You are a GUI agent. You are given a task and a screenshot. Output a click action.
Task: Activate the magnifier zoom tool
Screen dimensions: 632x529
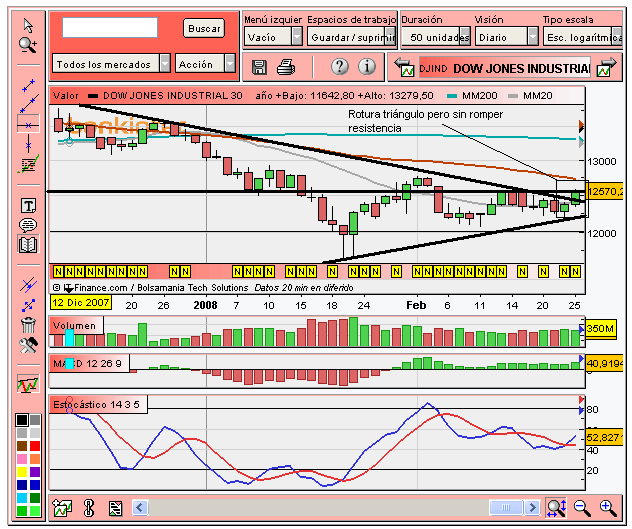tap(28, 45)
